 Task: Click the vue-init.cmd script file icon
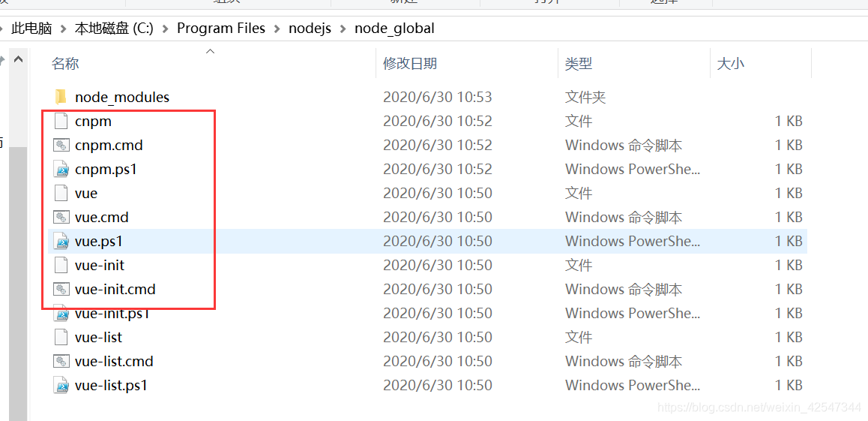[x=61, y=289]
